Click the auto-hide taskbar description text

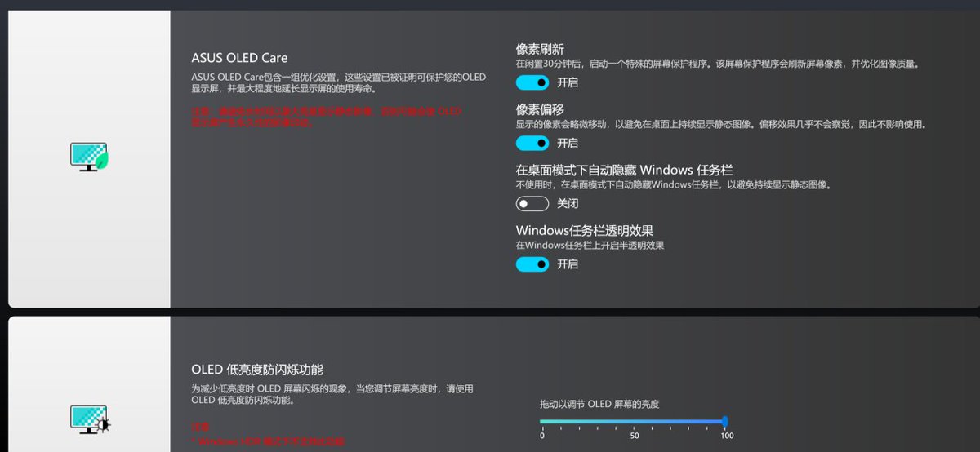(673, 184)
